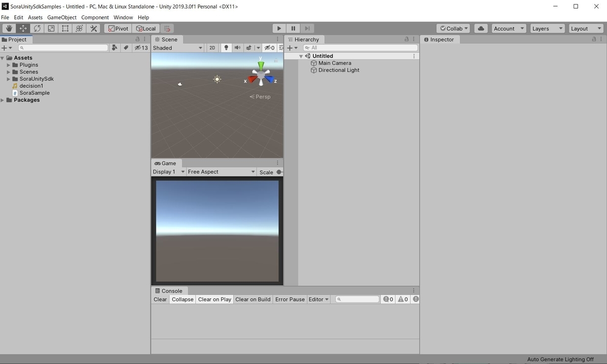Expand the SoraUnitySdk folder

click(x=9, y=79)
